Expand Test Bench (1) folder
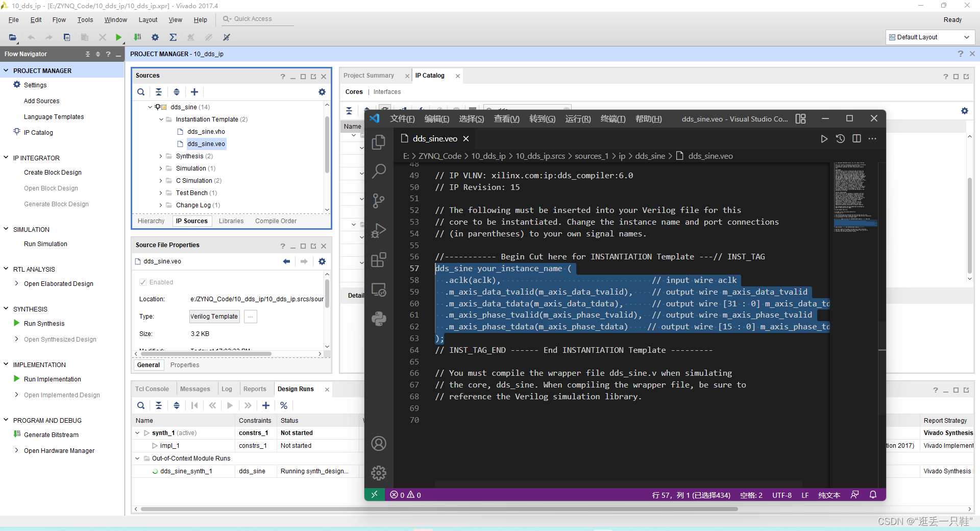The width and height of the screenshot is (980, 531). [x=161, y=193]
